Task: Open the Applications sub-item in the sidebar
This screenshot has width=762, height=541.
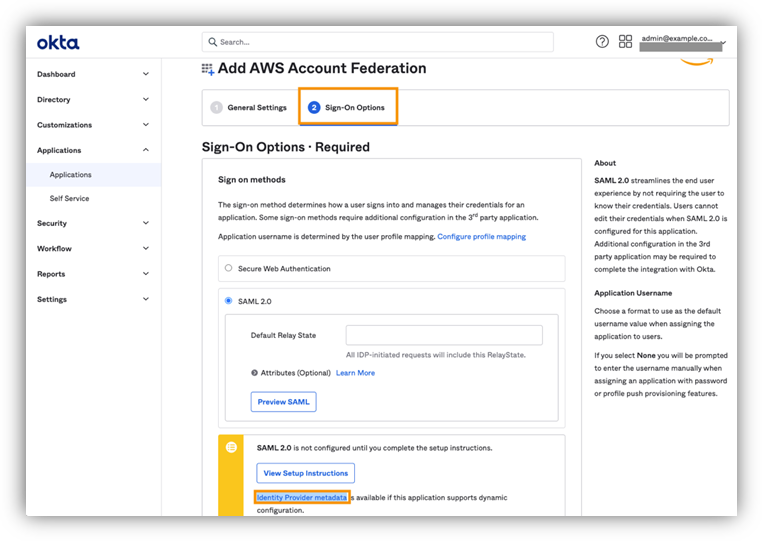Action: tap(94, 175)
